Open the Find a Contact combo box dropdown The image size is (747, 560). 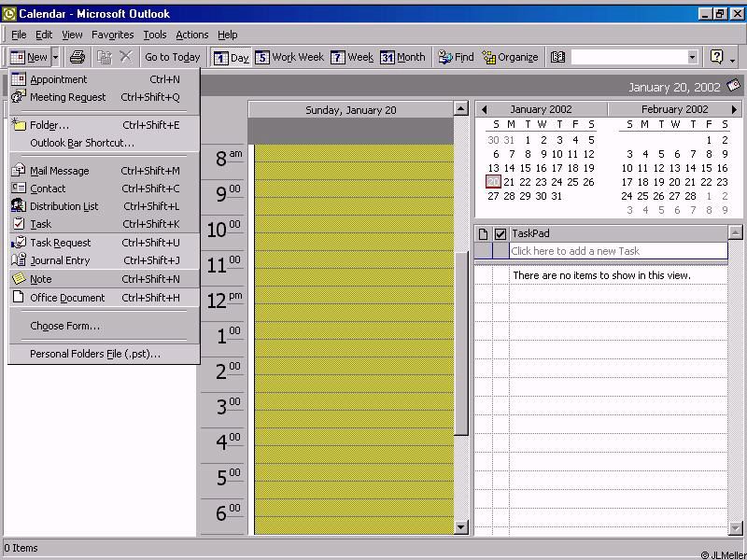coord(692,57)
